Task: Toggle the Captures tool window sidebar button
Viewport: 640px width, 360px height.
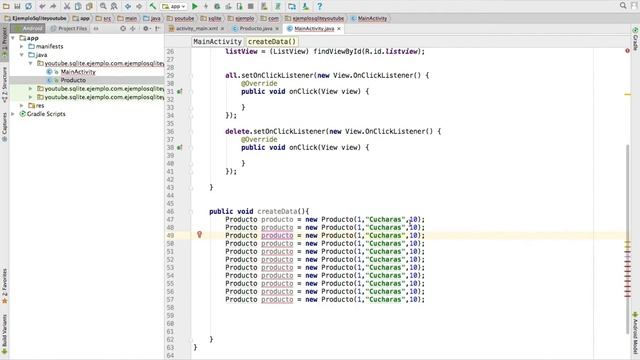Action: (x=4, y=127)
